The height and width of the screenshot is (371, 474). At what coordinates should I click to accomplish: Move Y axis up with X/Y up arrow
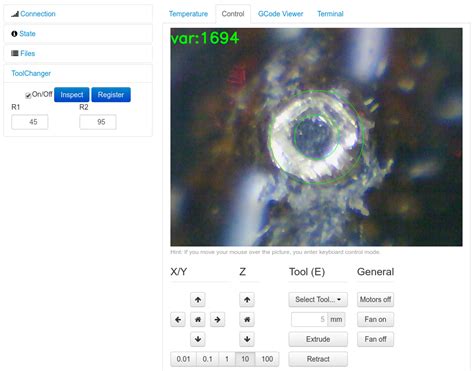(x=198, y=300)
